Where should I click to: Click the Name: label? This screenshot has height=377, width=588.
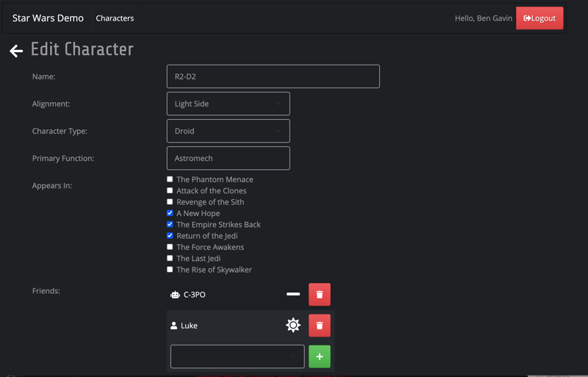click(x=44, y=76)
